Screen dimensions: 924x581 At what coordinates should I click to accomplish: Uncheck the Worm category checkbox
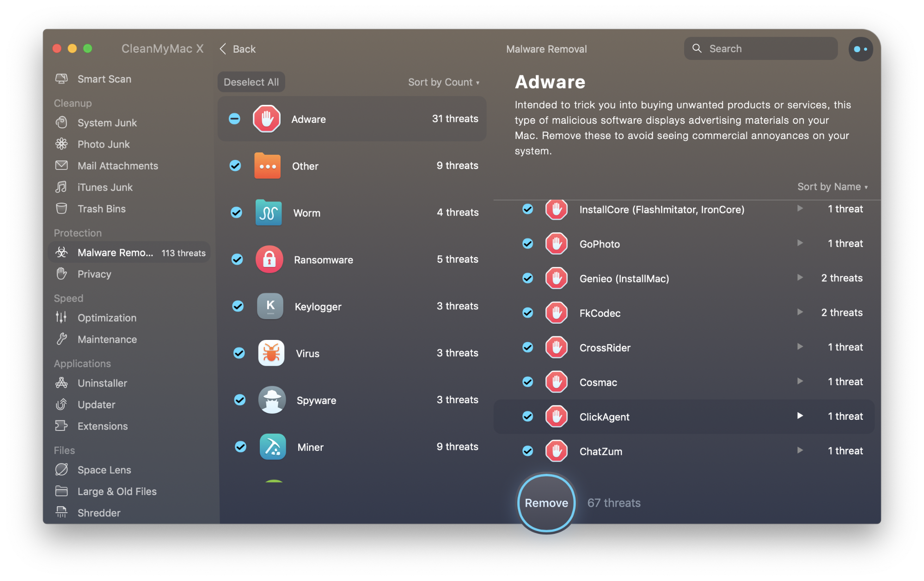tap(236, 212)
